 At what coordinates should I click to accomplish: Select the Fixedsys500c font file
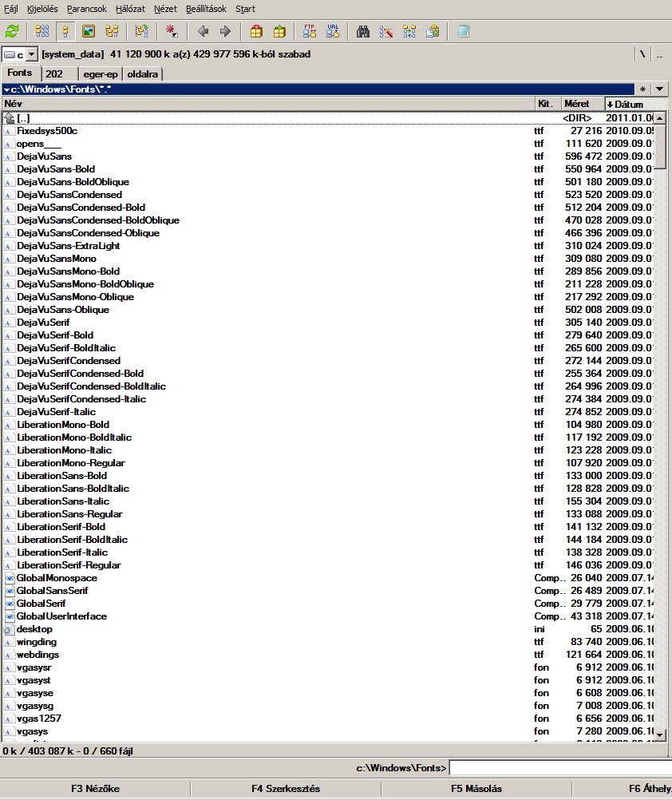(x=328, y=131)
